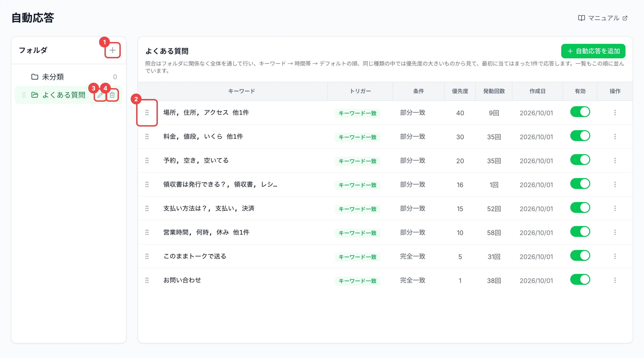Viewport: 644px width, 358px height.
Task: Disable the このままトークで送る toggle
Action: coord(580,256)
